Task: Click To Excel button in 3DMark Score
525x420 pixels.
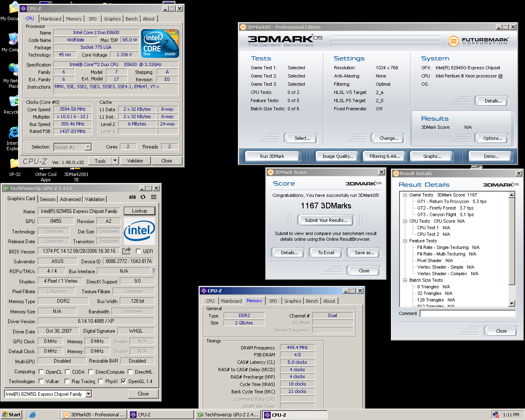Action: (x=326, y=253)
